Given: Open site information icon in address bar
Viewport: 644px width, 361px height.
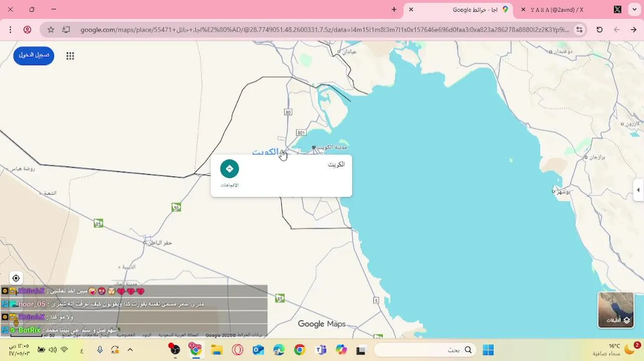Looking at the screenshot, I should [579, 30].
